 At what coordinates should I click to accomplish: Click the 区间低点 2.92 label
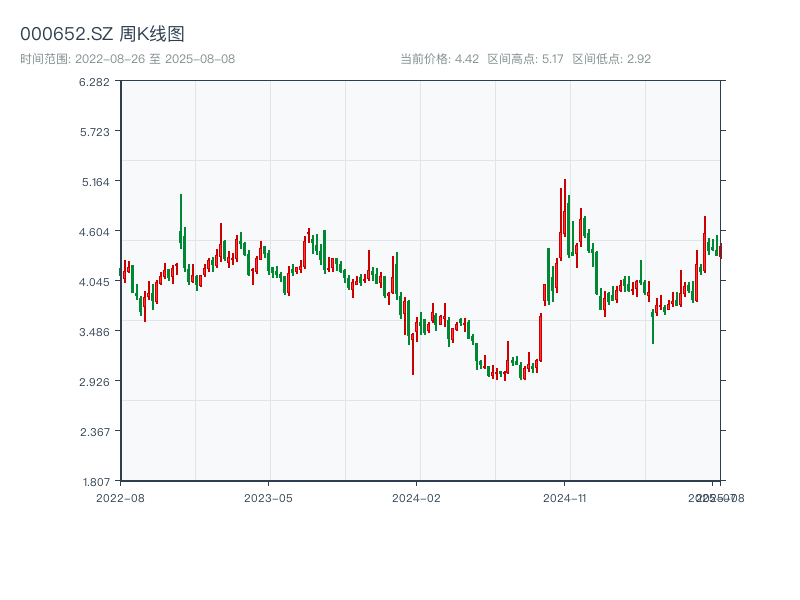611,59
